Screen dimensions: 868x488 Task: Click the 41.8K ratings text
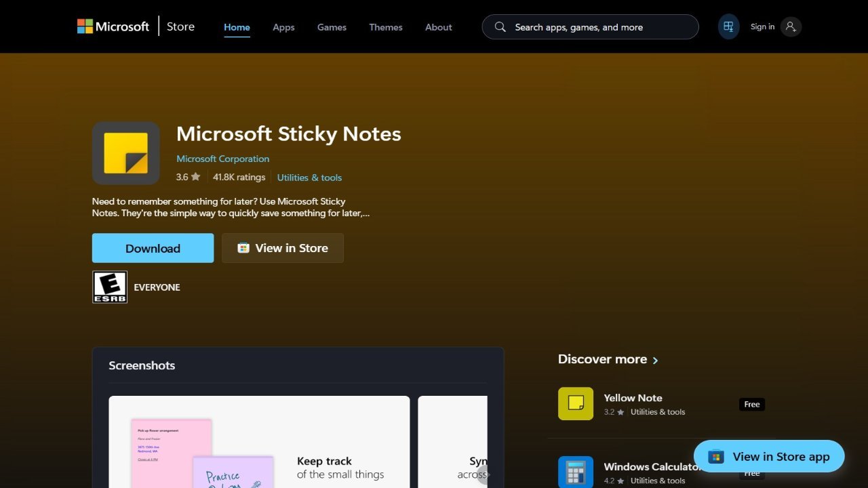click(x=239, y=177)
